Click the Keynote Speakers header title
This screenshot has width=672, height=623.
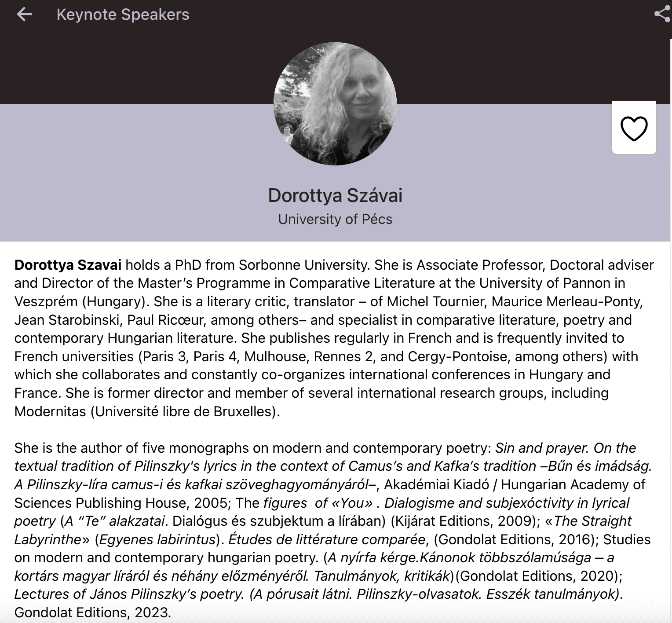pyautogui.click(x=123, y=15)
